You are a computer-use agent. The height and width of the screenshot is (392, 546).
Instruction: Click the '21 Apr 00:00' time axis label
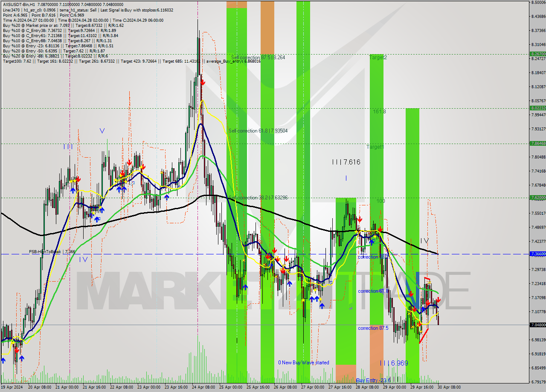67,387
